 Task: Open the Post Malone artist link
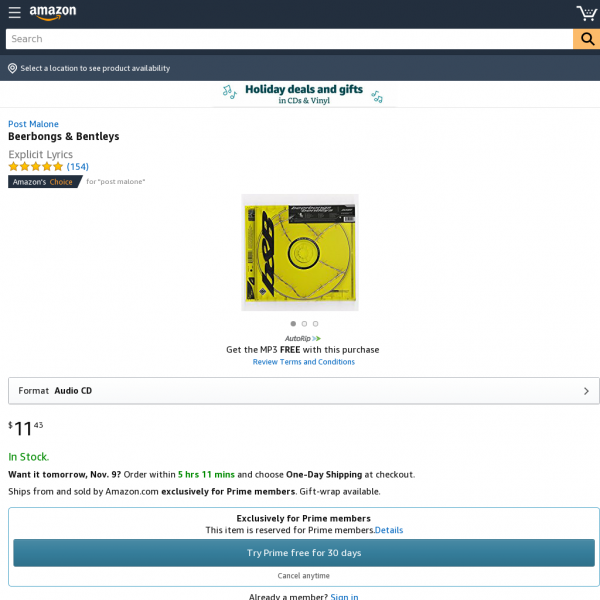pyautogui.click(x=33, y=124)
